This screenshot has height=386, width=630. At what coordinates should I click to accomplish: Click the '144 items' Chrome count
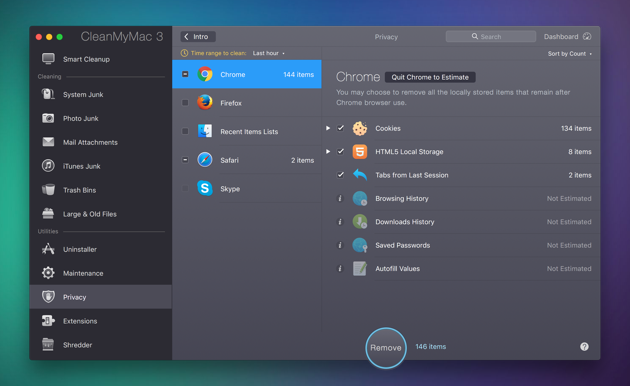(299, 74)
